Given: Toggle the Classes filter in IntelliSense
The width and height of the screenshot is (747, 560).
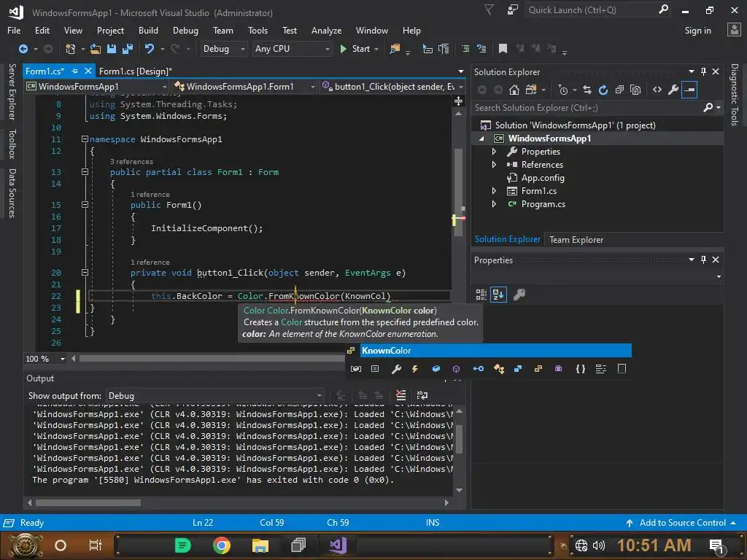Looking at the screenshot, I should (499, 368).
